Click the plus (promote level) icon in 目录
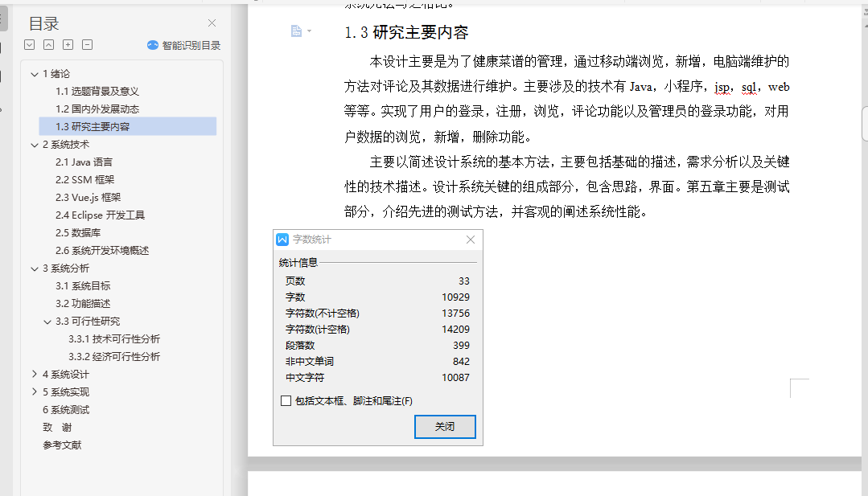The width and height of the screenshot is (868, 496). click(68, 45)
